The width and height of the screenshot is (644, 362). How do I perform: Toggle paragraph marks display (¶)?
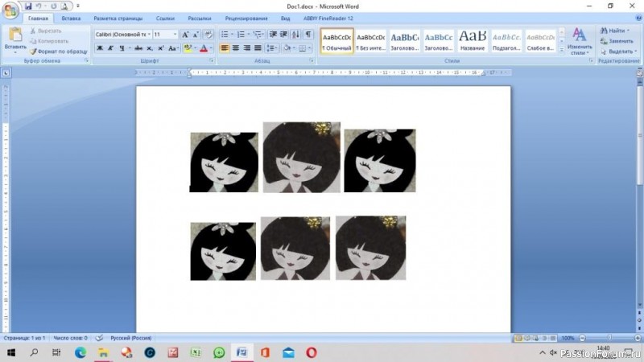[308, 35]
